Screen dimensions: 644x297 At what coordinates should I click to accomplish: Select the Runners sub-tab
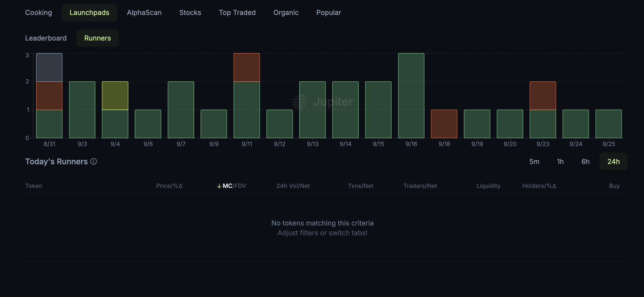coord(97,38)
